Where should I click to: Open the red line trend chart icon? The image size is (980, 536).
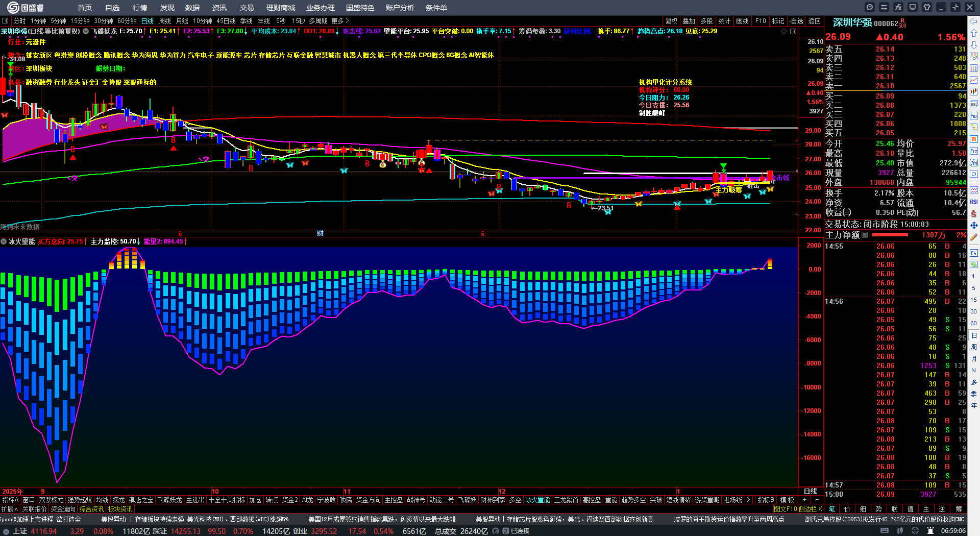pos(974,80)
